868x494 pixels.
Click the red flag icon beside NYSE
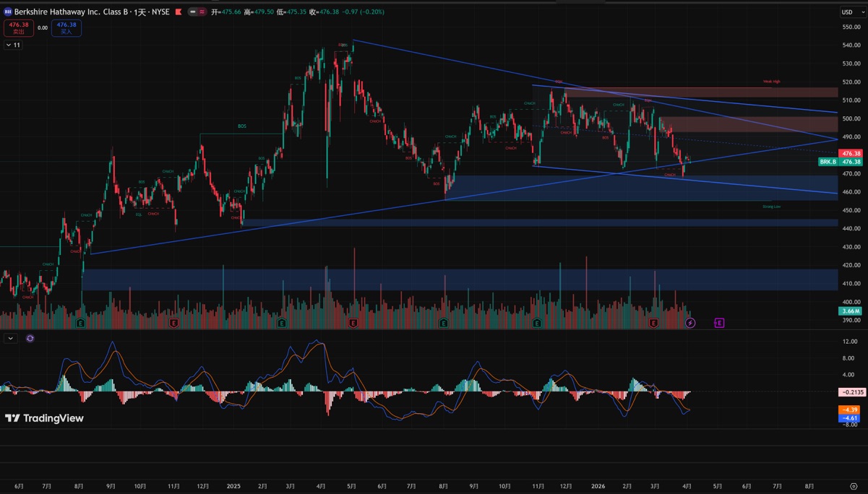[179, 12]
